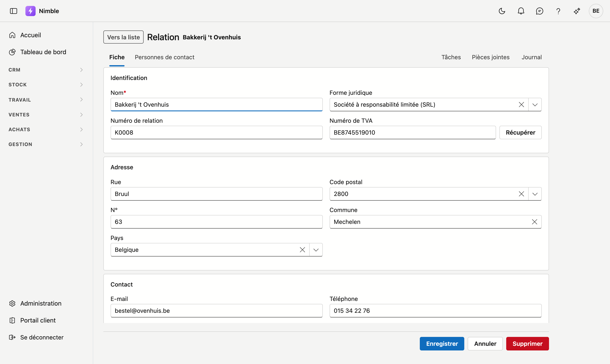Focus the Nom input field

tap(216, 105)
